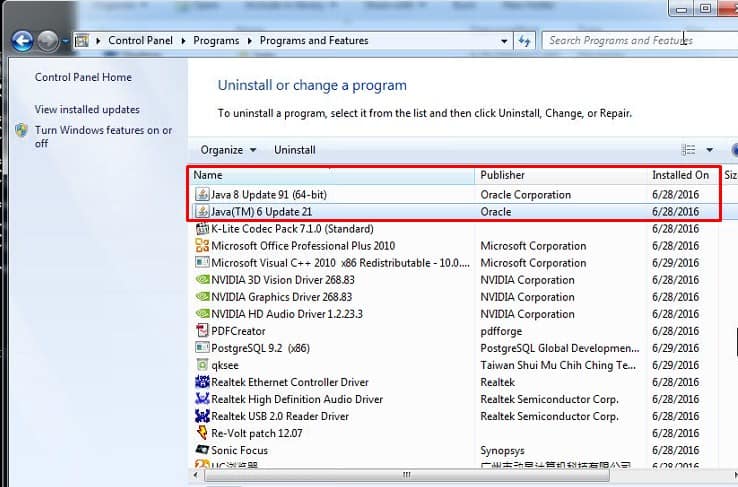The width and height of the screenshot is (738, 487).
Task: Select the Realtek Ethernet Controller Driver name
Action: point(290,382)
